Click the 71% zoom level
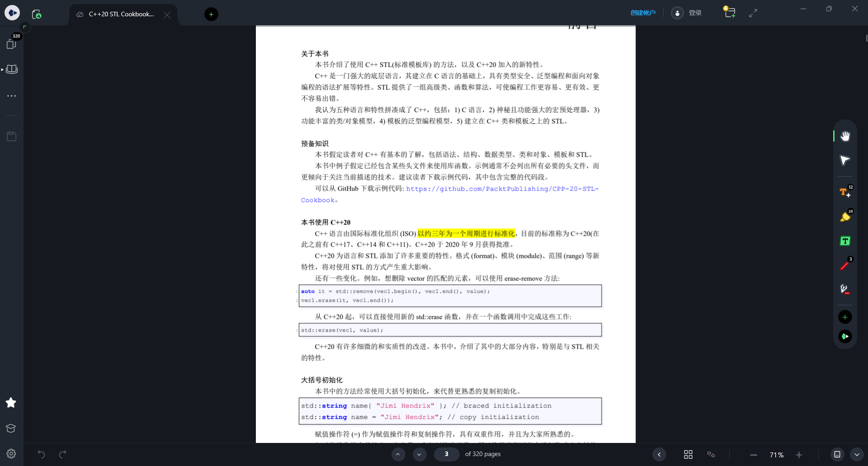This screenshot has height=466, width=868. [x=777, y=455]
